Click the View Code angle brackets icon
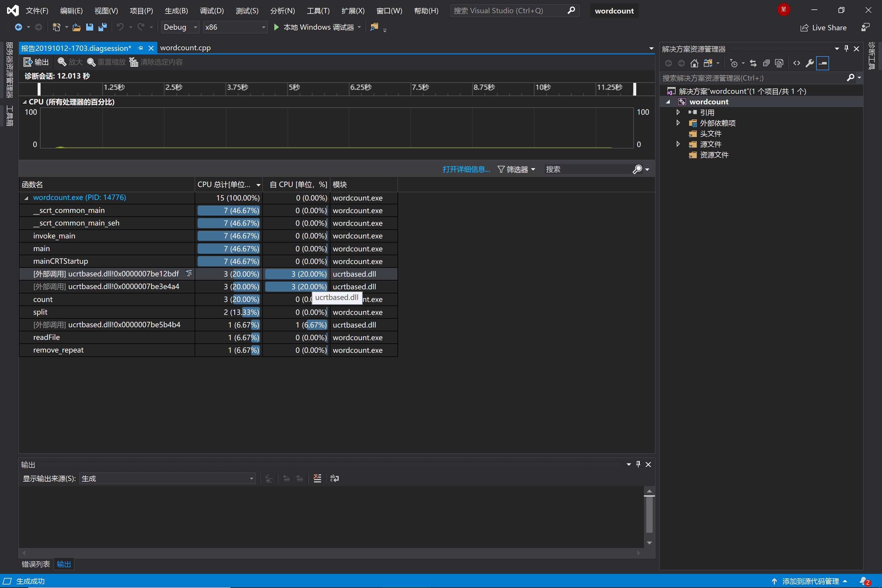 click(x=796, y=63)
